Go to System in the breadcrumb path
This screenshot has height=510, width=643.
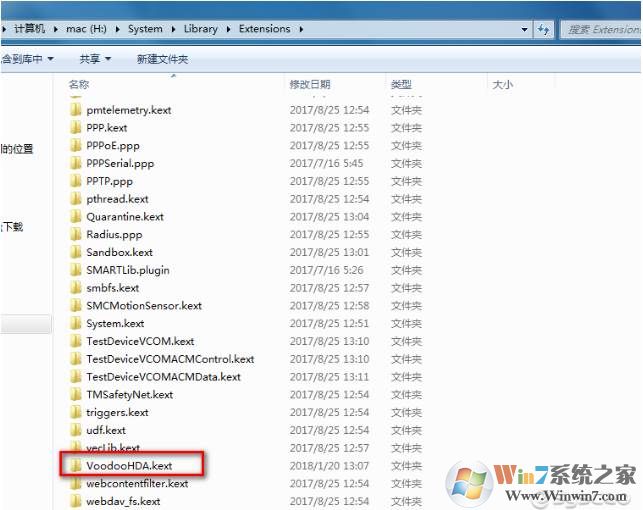pyautogui.click(x=145, y=29)
